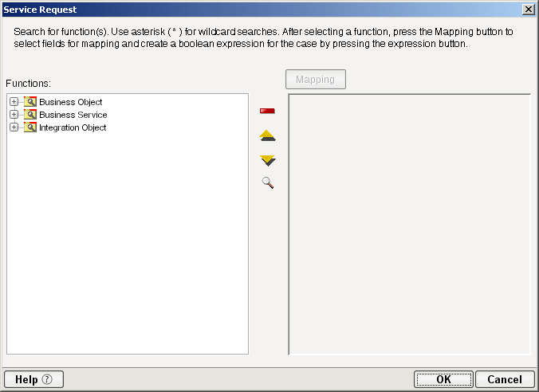
Task: Close the Service Request dialog
Action: [x=529, y=10]
